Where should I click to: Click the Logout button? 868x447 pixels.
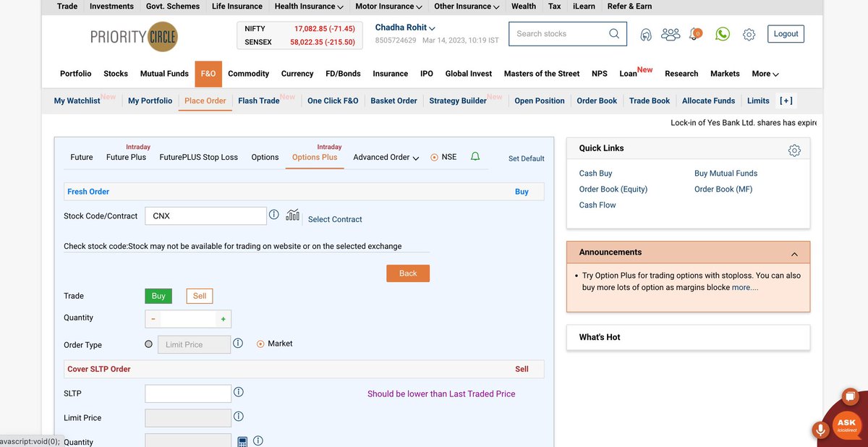[786, 33]
